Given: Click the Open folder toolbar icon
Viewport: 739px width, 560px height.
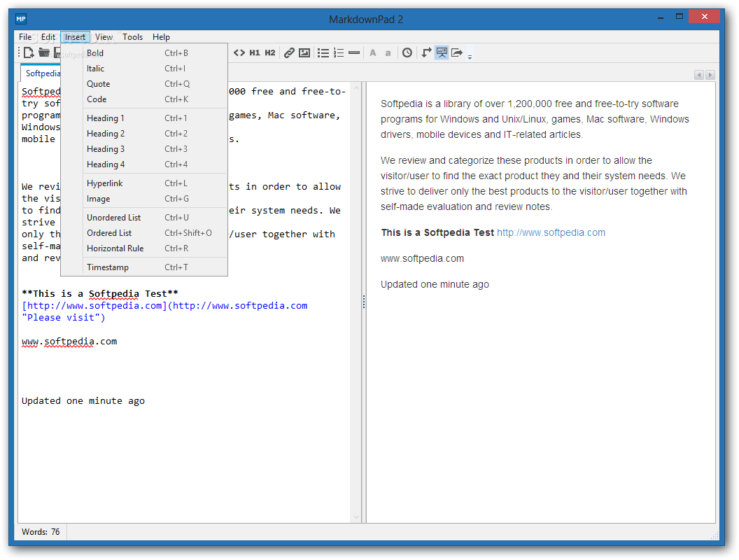Looking at the screenshot, I should (x=44, y=52).
